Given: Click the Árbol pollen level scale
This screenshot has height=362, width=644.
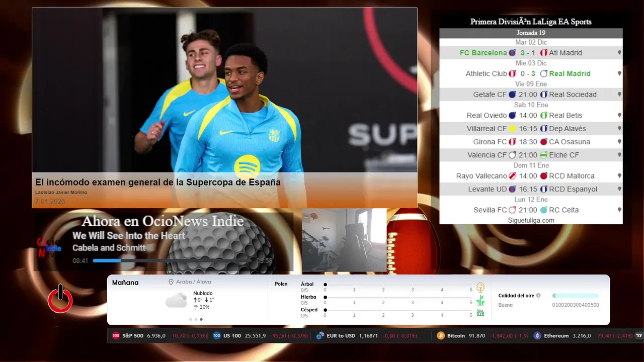Looking at the screenshot, I should (398, 285).
